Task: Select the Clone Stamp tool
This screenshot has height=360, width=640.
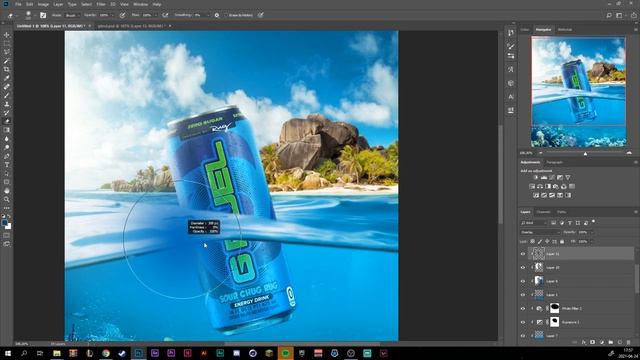Action: pyautogui.click(x=7, y=104)
